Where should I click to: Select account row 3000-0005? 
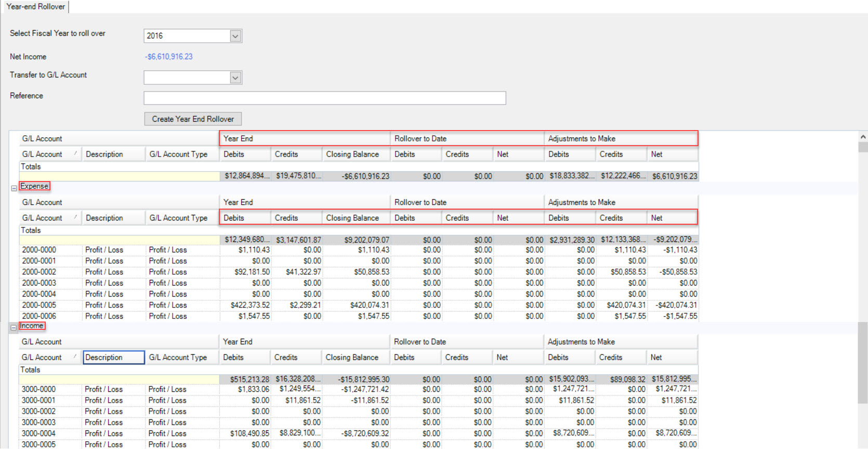coord(358,444)
